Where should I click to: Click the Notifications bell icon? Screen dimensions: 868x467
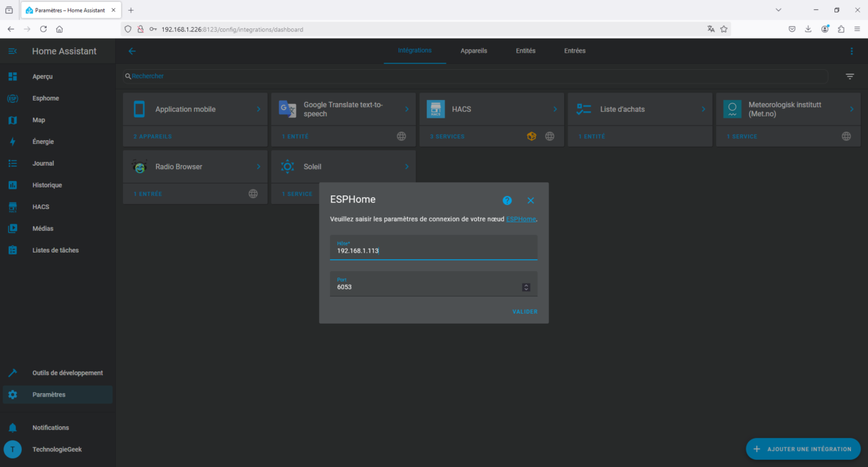click(x=13, y=427)
